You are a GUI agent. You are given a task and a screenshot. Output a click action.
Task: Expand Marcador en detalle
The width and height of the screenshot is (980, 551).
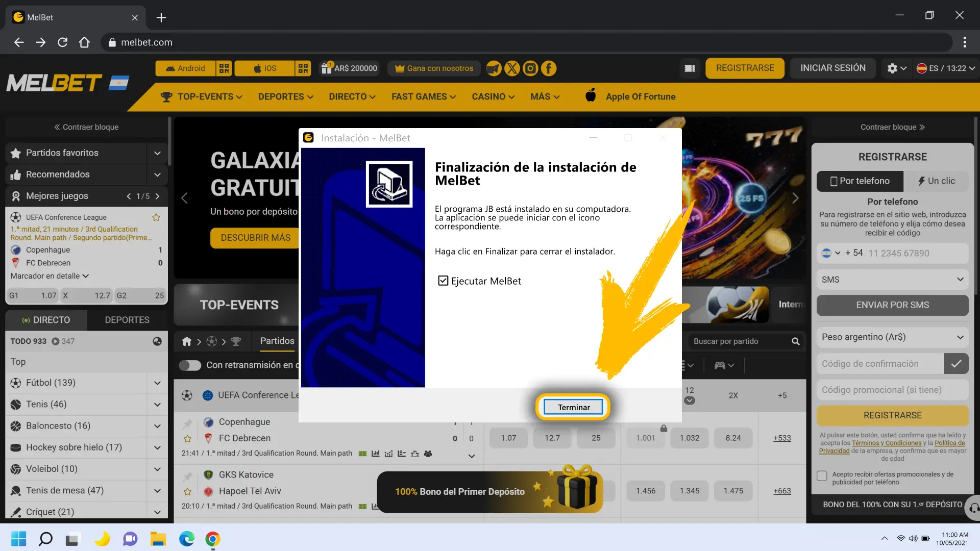pyautogui.click(x=50, y=276)
